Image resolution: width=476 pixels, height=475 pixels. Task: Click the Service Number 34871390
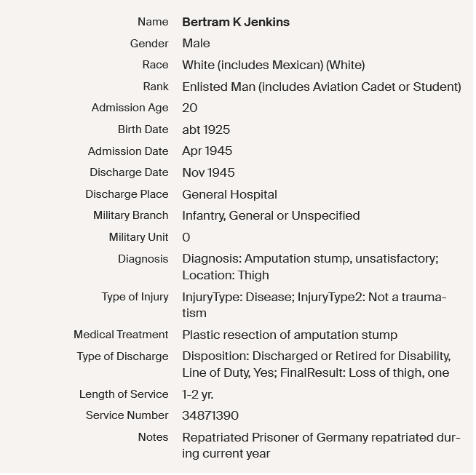point(210,416)
